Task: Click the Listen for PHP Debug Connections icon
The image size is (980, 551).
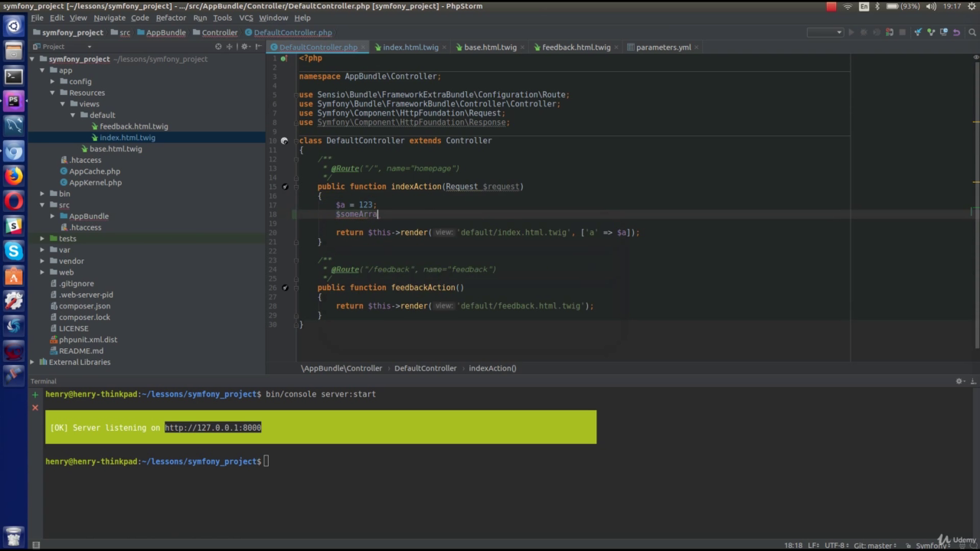Action: click(x=890, y=32)
